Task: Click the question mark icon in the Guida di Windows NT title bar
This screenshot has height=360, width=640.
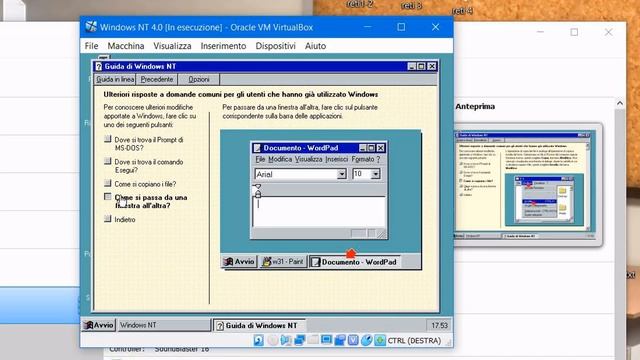Action: 98,66
